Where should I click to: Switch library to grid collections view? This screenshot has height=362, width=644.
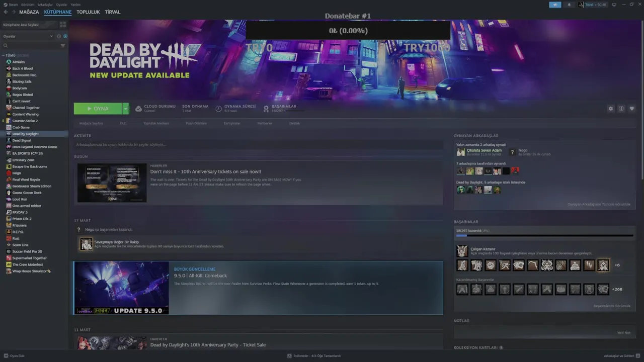(63, 25)
